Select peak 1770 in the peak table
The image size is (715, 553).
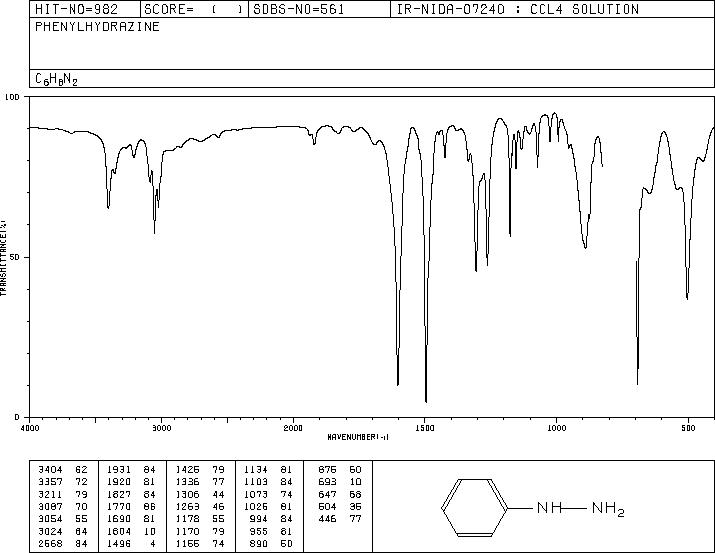[131, 506]
